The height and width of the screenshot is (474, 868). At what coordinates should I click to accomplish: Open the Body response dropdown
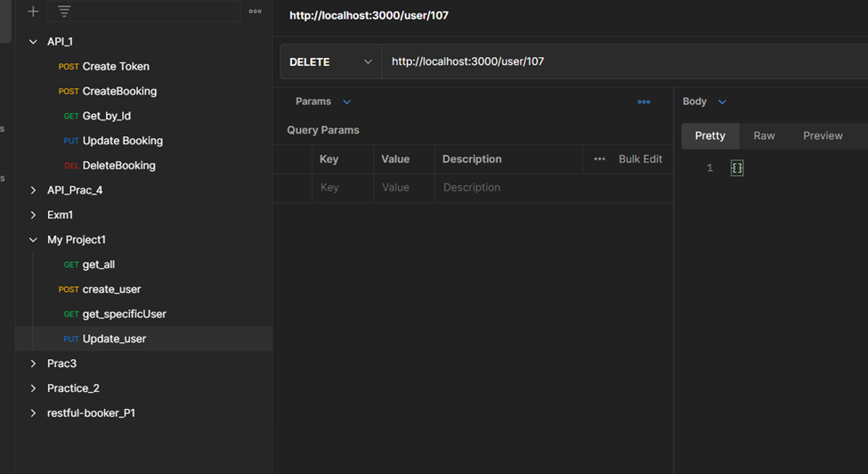click(722, 102)
